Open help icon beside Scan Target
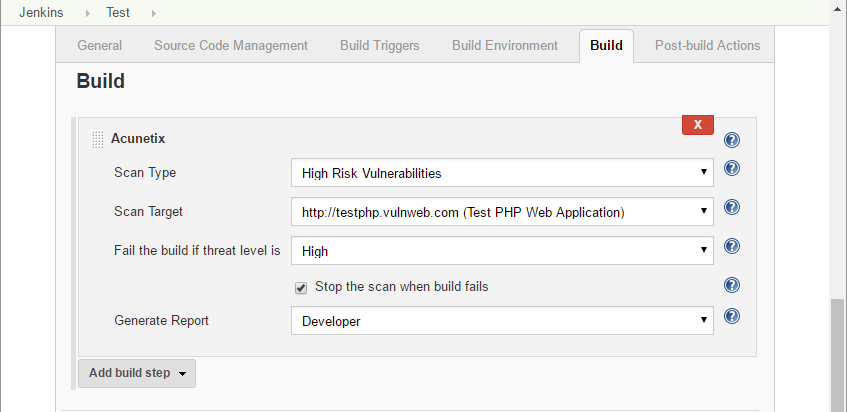 (731, 207)
